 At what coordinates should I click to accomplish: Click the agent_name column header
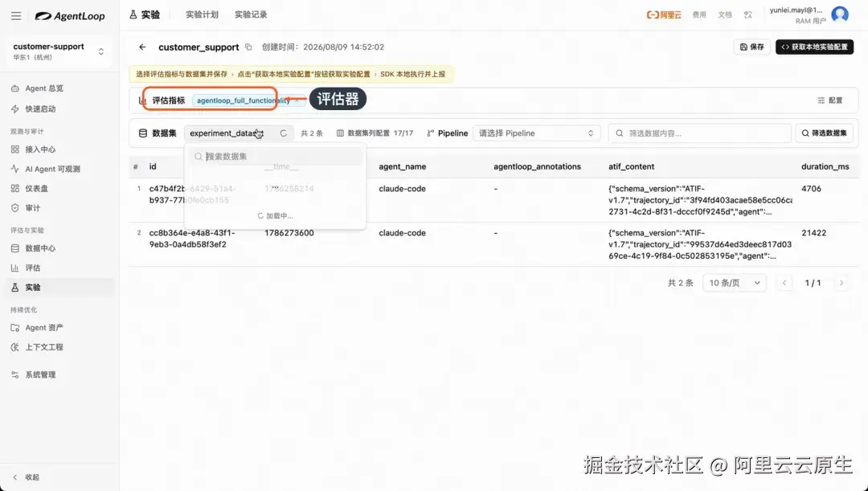402,166
